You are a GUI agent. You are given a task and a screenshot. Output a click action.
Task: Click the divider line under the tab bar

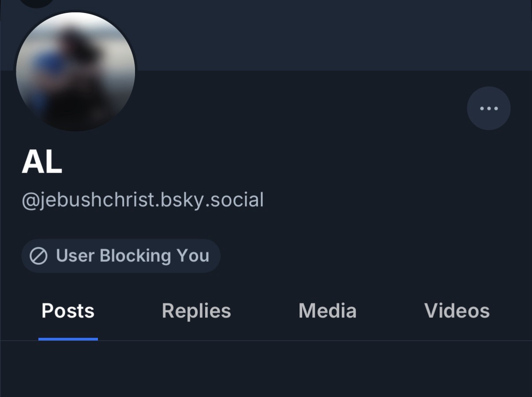tap(309, 341)
